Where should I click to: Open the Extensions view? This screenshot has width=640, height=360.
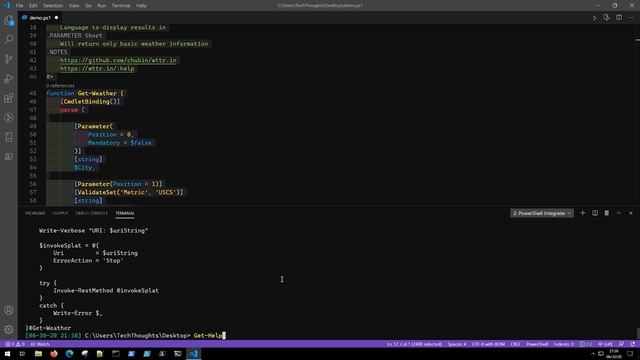[9, 98]
